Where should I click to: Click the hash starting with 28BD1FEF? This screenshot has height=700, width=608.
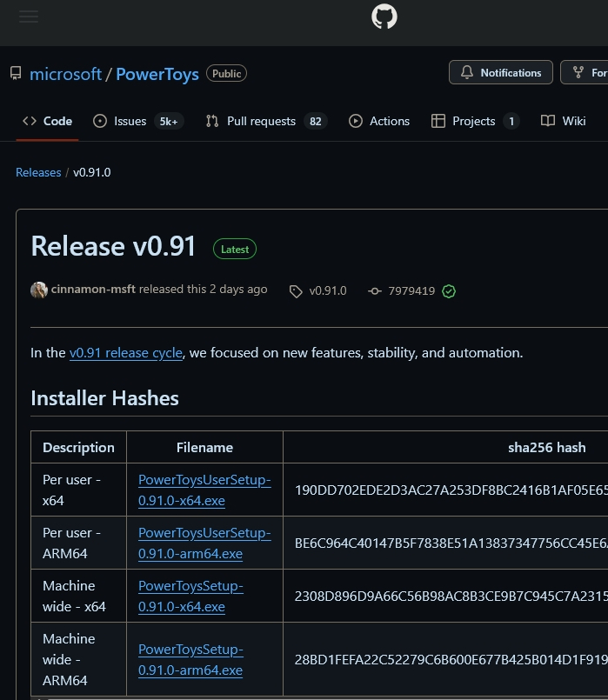click(x=451, y=659)
